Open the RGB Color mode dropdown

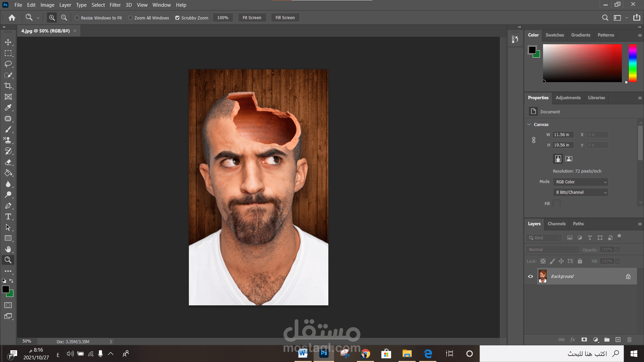(x=581, y=182)
